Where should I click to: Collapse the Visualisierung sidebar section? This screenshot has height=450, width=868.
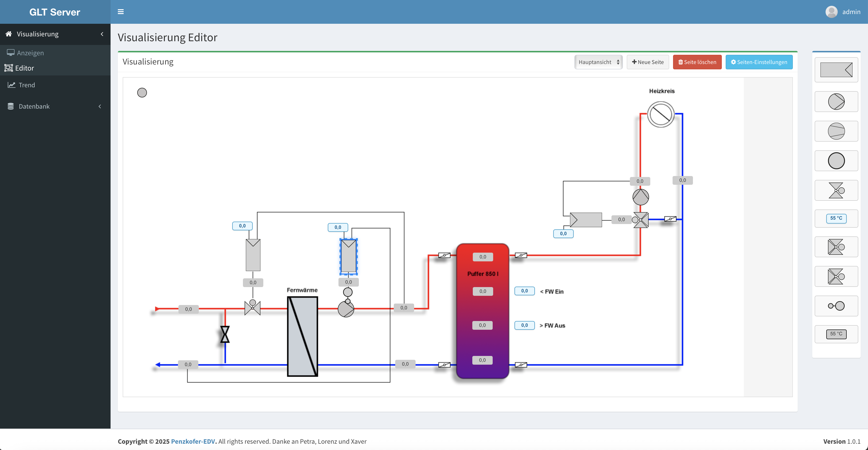(102, 34)
